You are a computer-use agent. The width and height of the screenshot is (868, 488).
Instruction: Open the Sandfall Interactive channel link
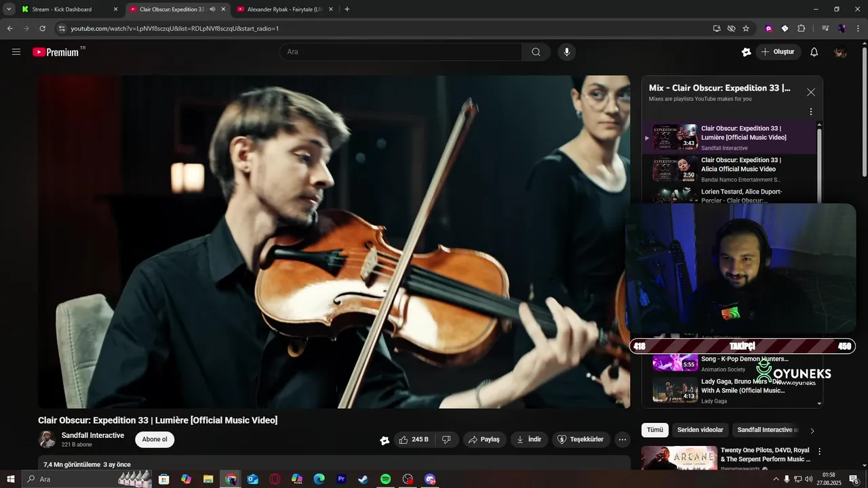click(x=93, y=436)
